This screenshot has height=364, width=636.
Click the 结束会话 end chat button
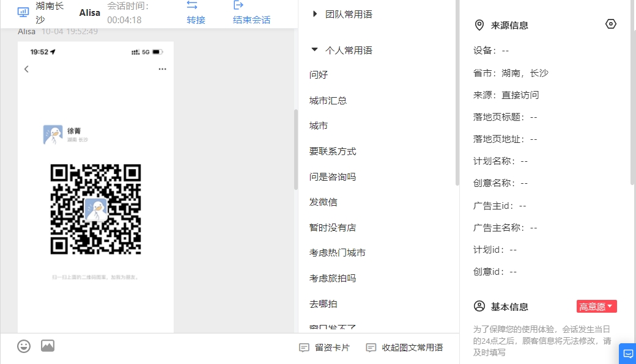251,20
